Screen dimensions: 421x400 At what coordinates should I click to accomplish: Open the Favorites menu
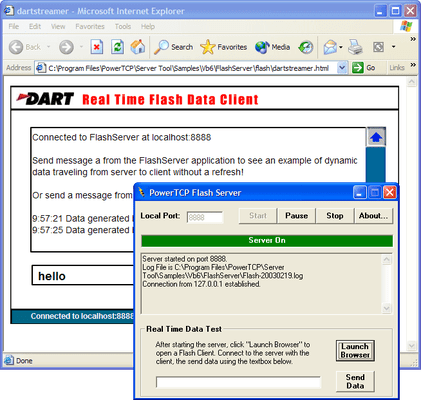(x=90, y=26)
